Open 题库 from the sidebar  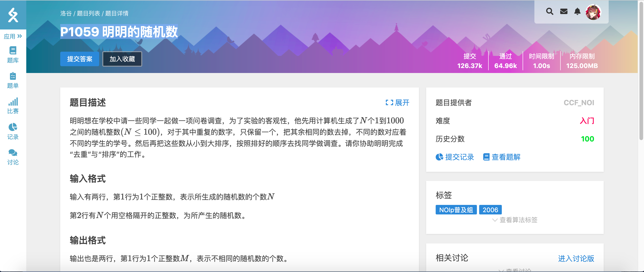pos(13,55)
